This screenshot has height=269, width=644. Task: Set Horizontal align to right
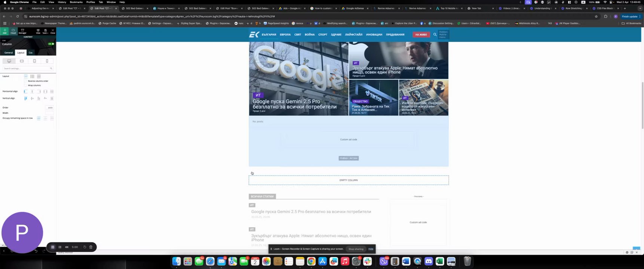point(39,92)
